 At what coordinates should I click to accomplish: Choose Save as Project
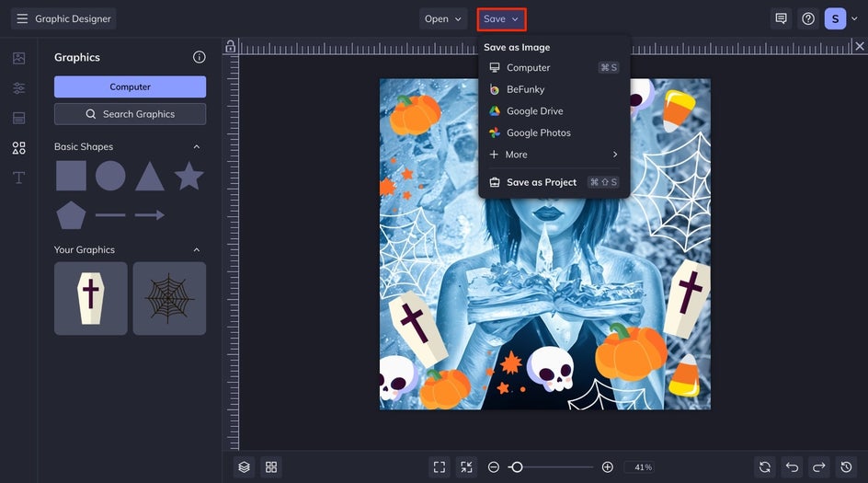click(554, 182)
